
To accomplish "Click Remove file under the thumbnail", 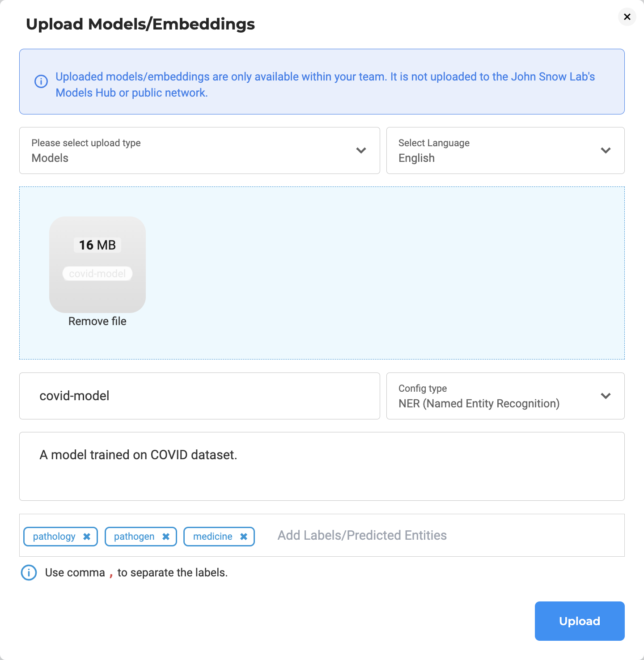I will point(97,321).
